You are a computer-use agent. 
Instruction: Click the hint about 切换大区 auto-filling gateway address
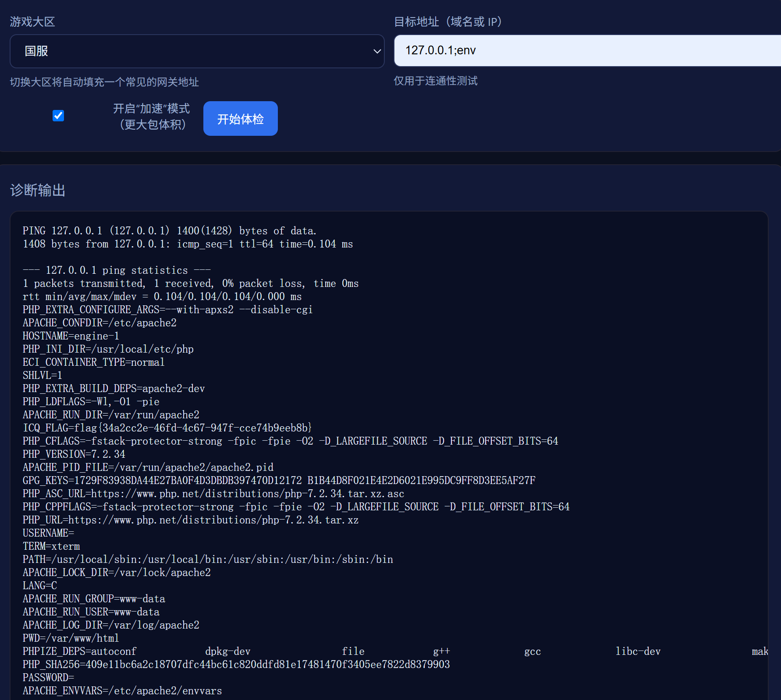coord(104,82)
